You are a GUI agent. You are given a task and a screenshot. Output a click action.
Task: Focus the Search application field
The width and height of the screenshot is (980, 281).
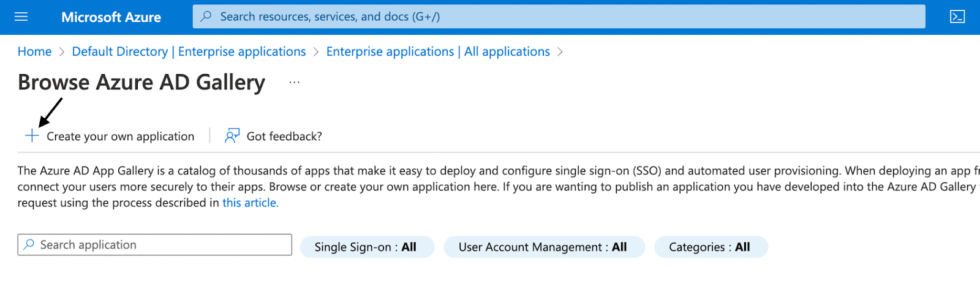point(159,245)
